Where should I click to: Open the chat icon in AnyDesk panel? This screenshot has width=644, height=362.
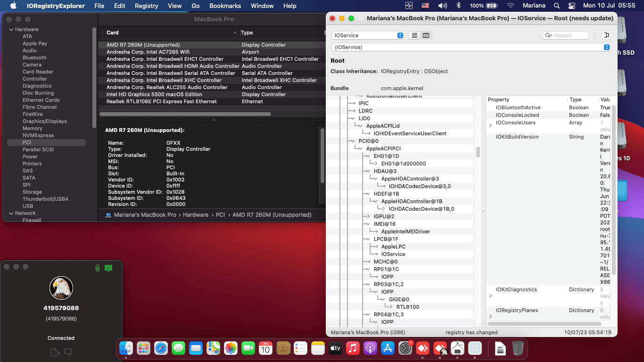coord(68,352)
